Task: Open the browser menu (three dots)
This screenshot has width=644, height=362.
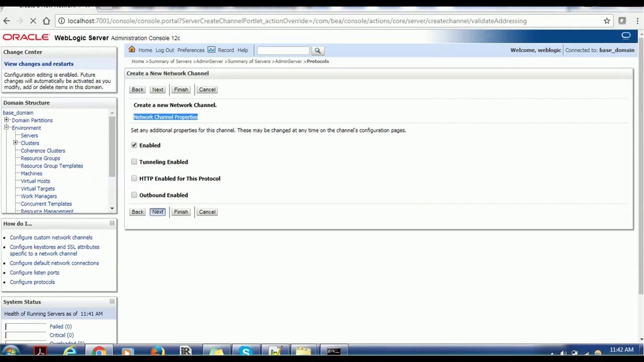Action: pos(637,21)
